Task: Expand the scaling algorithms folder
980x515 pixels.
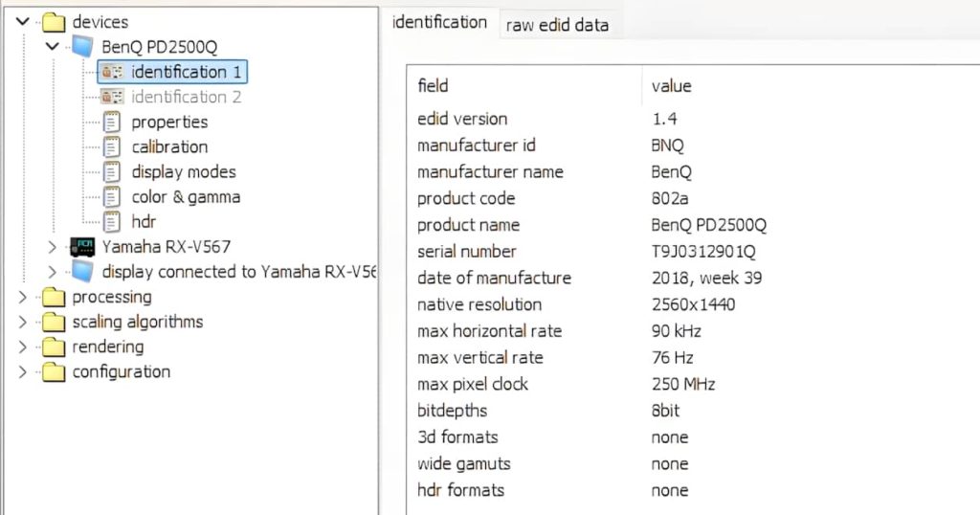Action: click(x=23, y=322)
